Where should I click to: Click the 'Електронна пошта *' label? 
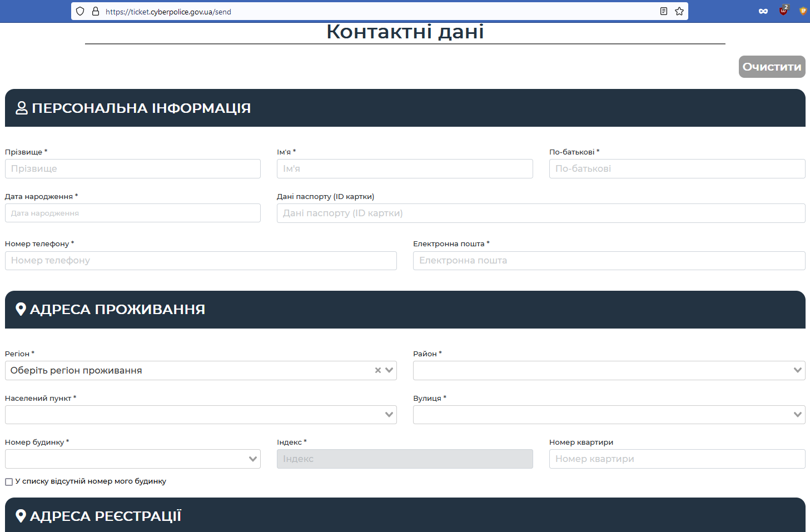tap(451, 243)
